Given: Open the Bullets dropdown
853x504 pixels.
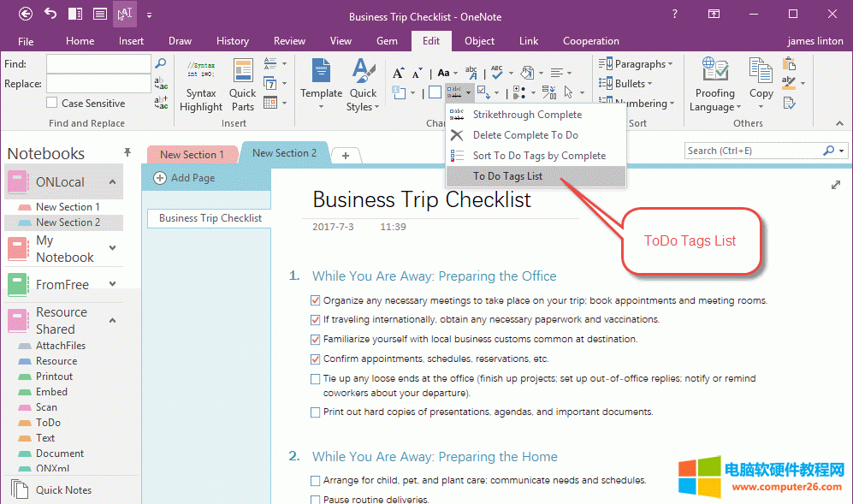Looking at the screenshot, I should coord(629,82).
